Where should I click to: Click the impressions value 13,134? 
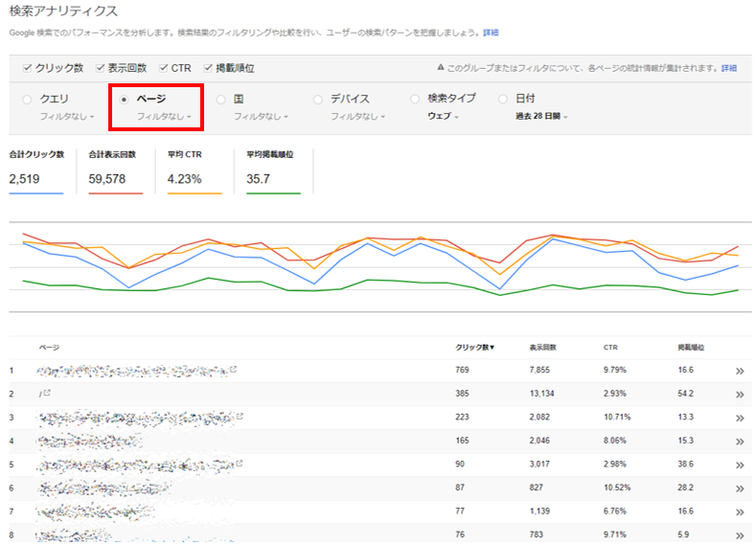[x=542, y=394]
